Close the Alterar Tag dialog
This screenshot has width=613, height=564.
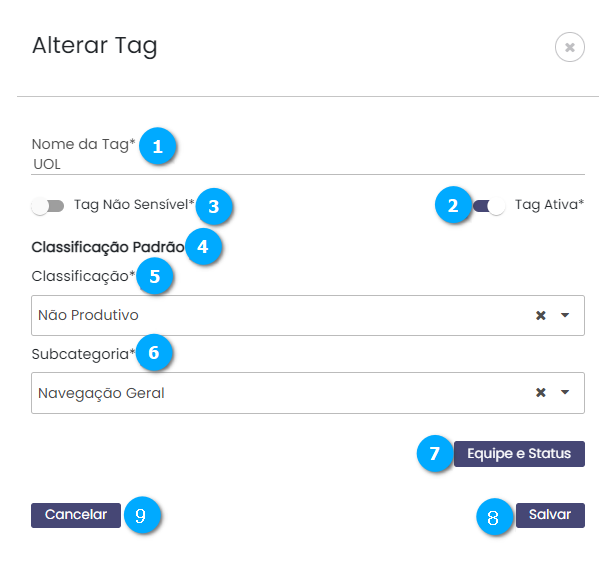[x=569, y=47]
